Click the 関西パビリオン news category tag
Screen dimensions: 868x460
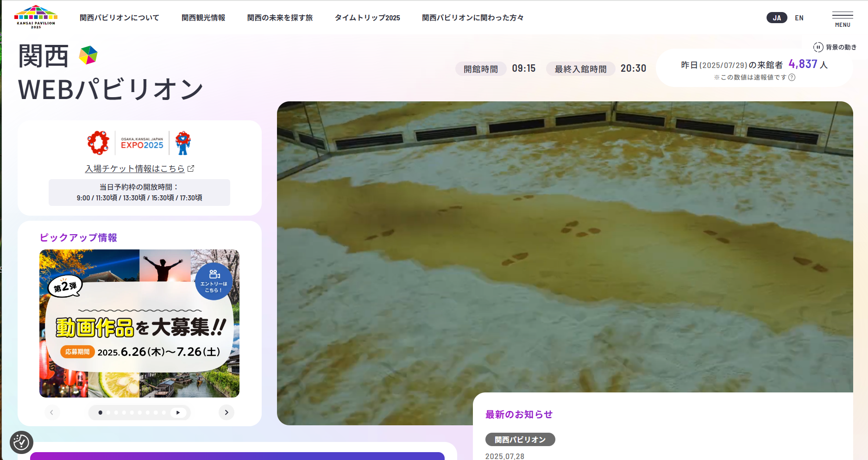(x=520, y=440)
